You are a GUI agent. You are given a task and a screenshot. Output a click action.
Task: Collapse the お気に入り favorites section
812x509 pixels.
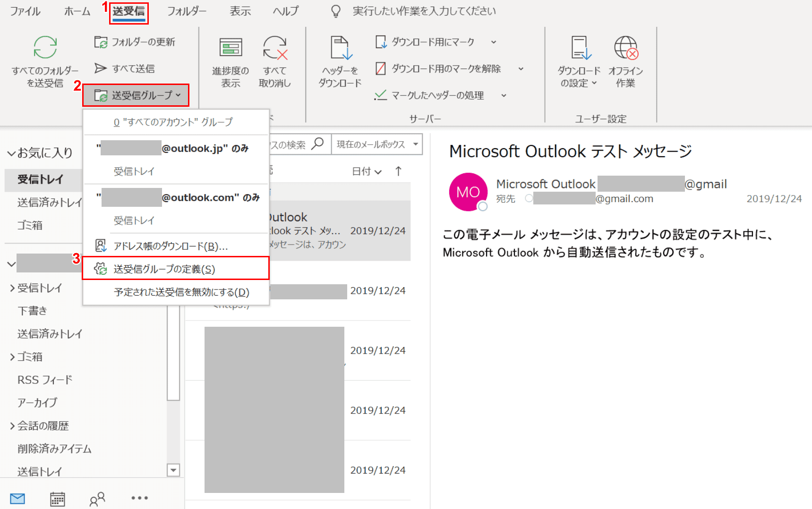[x=11, y=153]
